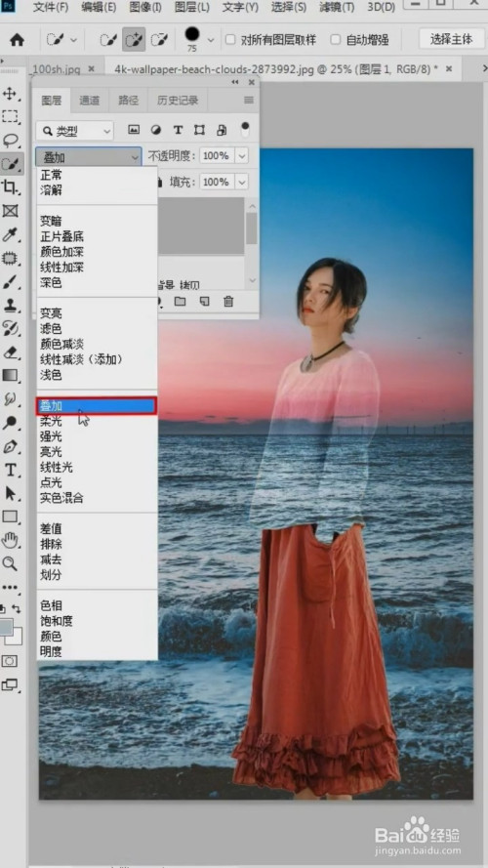
Task: Open brush picker arrow beside size 75
Action: (x=210, y=40)
